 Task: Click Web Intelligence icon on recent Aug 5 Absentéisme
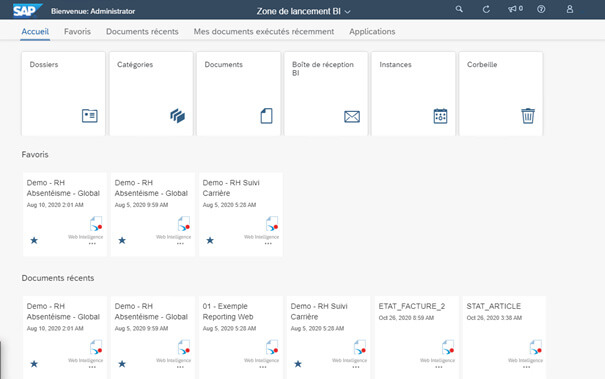(x=184, y=347)
